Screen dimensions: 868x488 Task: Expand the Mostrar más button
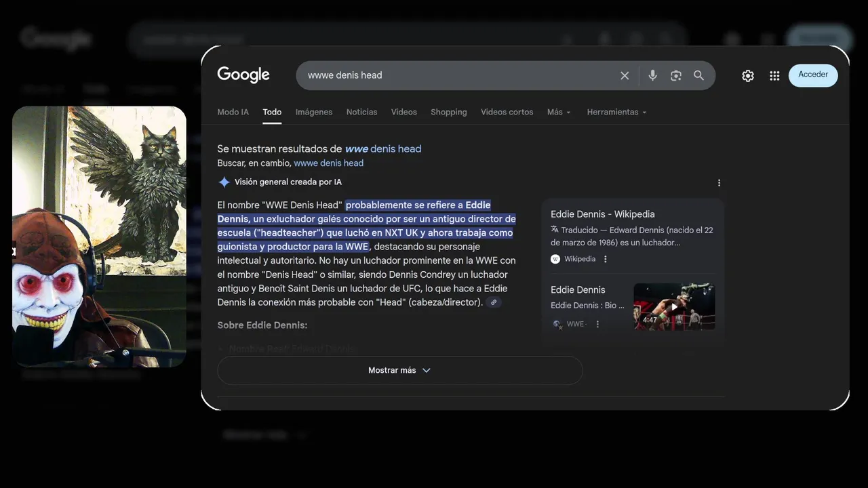pyautogui.click(x=399, y=371)
